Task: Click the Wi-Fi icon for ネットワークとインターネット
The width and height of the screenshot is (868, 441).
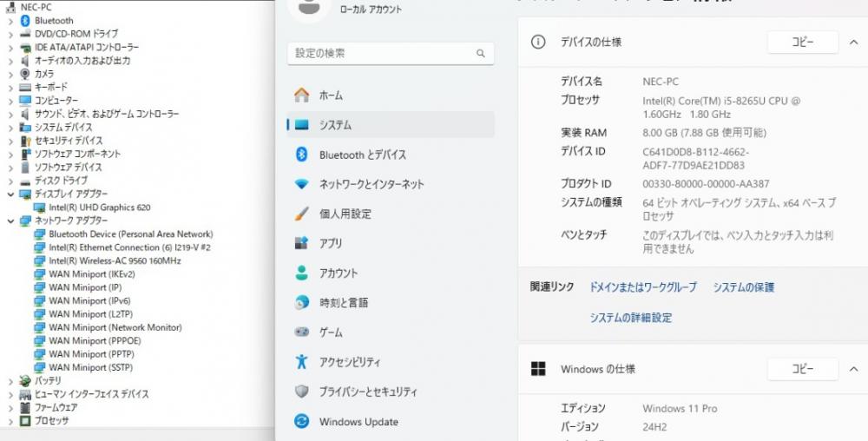Action: pos(302,184)
